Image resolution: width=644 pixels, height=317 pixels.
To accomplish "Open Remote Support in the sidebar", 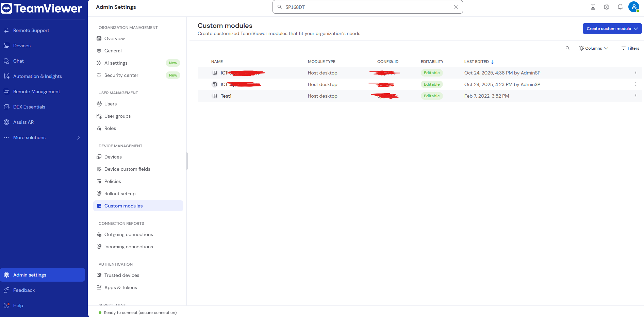I will pos(31,30).
